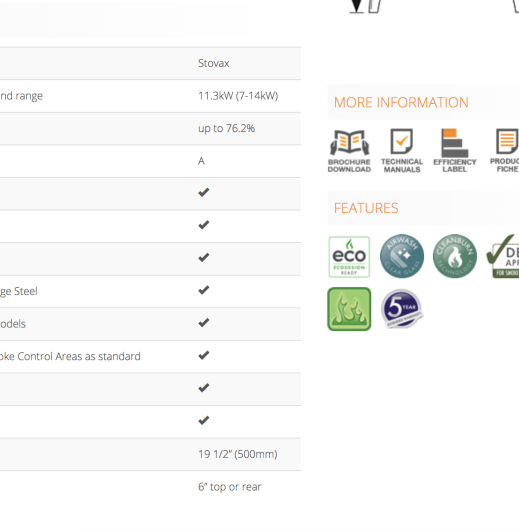Click the Efficiency Label icon
The width and height of the screenshot is (519, 531).
[455, 151]
